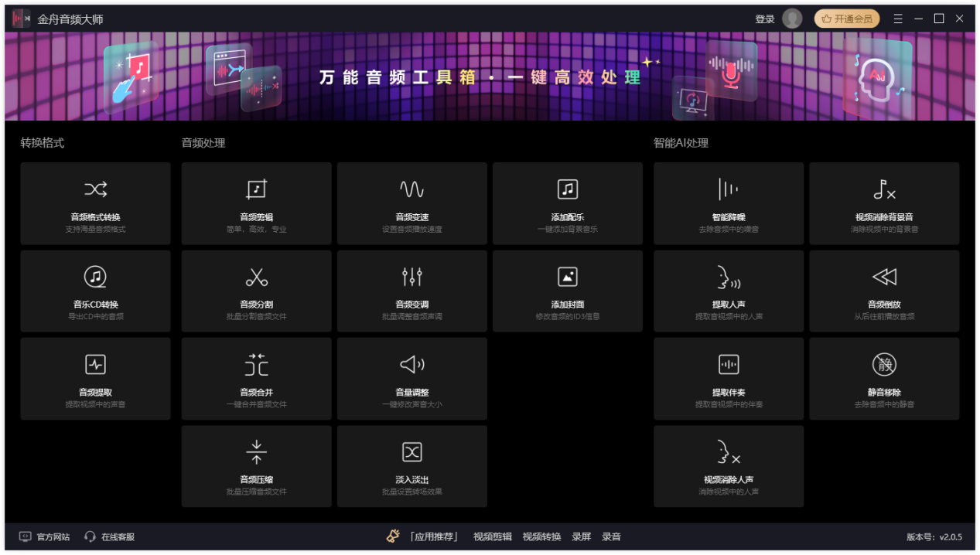The image size is (980, 555).
Task: Click the 添加封面 picture icon
Action: 567,277
